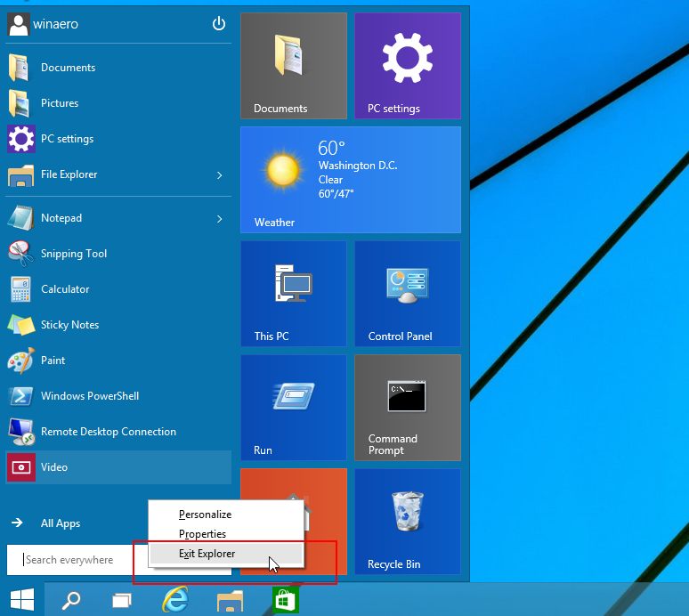
Task: Open Remote Desktop Connection
Action: coord(118,432)
